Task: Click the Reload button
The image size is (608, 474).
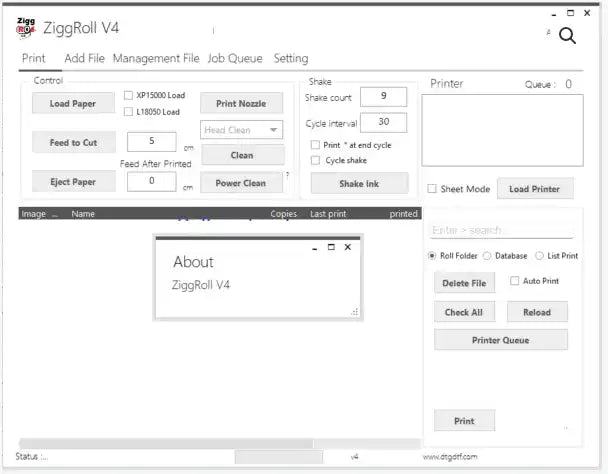Action: 537,312
